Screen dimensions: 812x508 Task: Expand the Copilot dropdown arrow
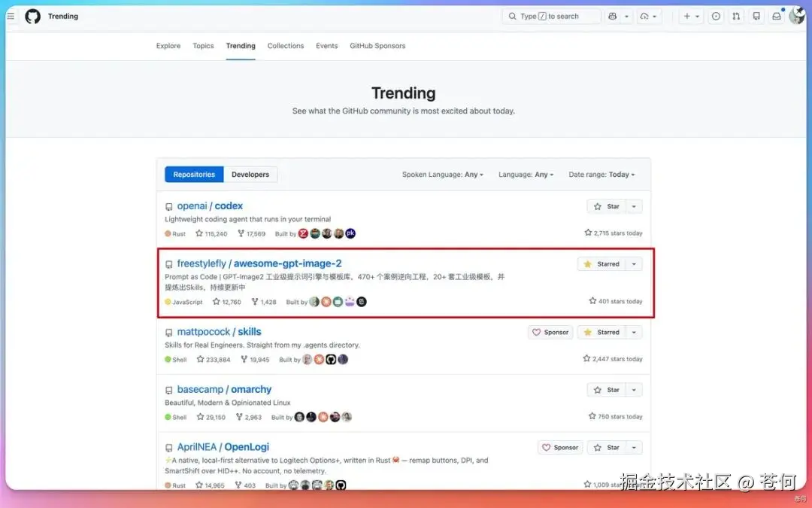(626, 16)
